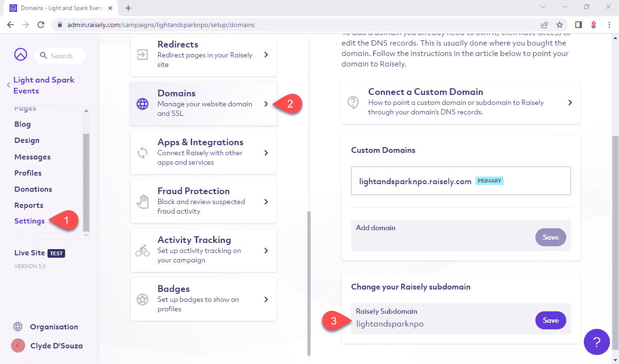
Task: Click the Fraud Protection hand icon
Action: 143,202
